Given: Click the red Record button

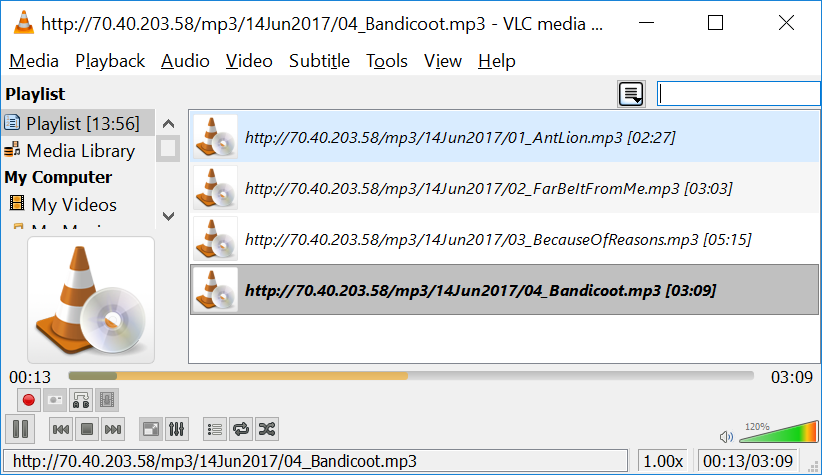Looking at the screenshot, I should (29, 401).
